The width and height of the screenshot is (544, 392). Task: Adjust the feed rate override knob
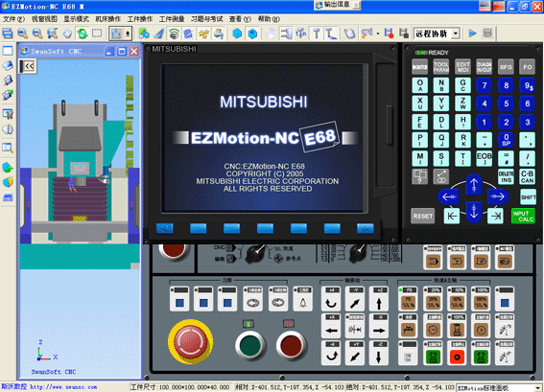coord(357,254)
